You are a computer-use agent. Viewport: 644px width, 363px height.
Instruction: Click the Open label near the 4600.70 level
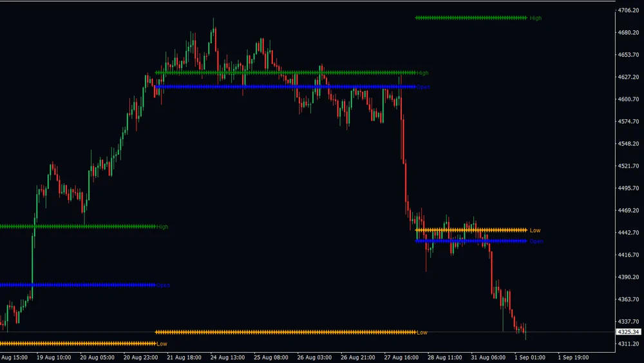(x=423, y=87)
